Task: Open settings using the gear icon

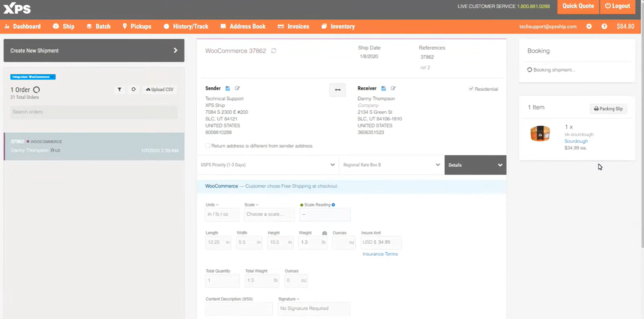Action: [589, 26]
